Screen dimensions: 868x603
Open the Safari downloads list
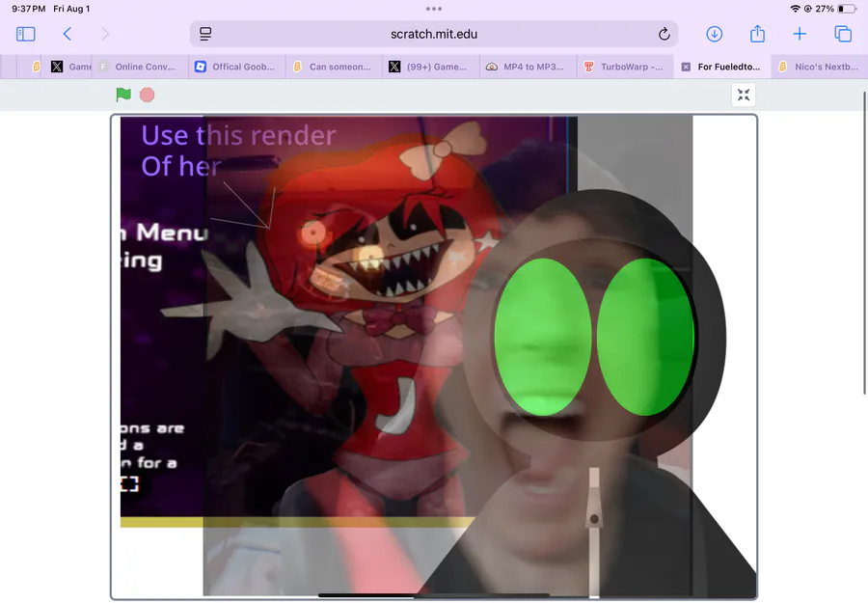tap(714, 35)
